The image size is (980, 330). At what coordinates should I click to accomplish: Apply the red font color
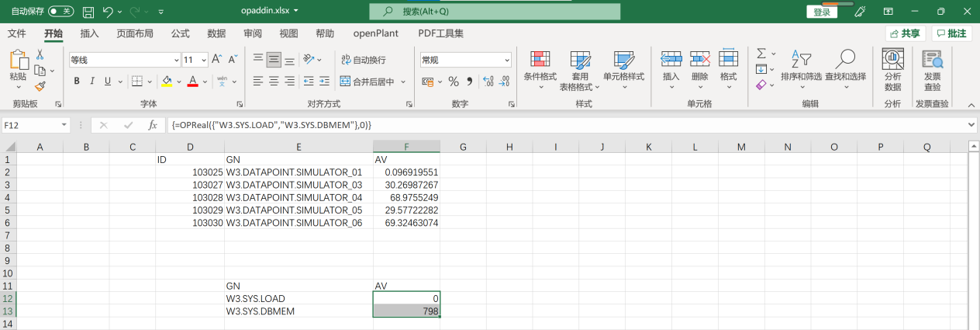coord(192,82)
